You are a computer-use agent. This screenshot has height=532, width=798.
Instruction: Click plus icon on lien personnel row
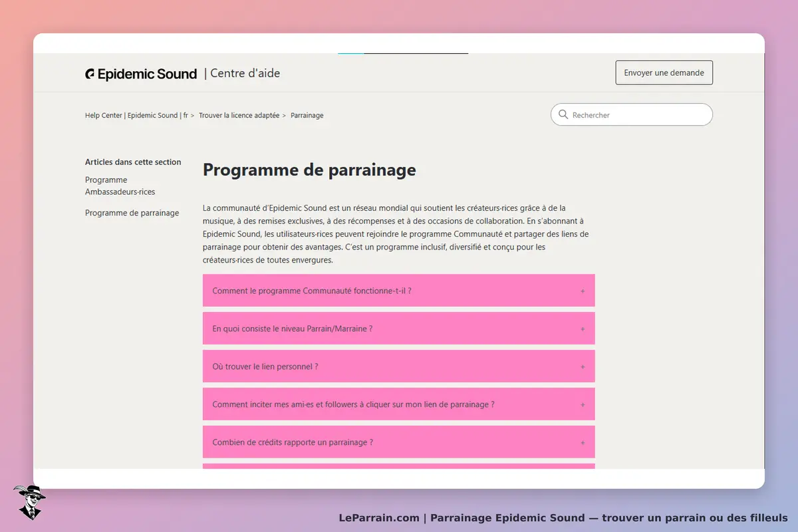pyautogui.click(x=583, y=367)
